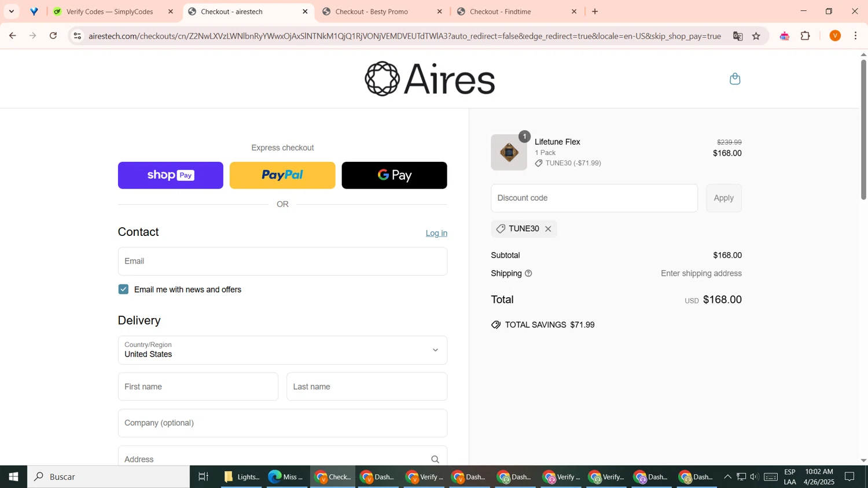
Task: Click the browser address bar URL
Action: click(x=404, y=36)
